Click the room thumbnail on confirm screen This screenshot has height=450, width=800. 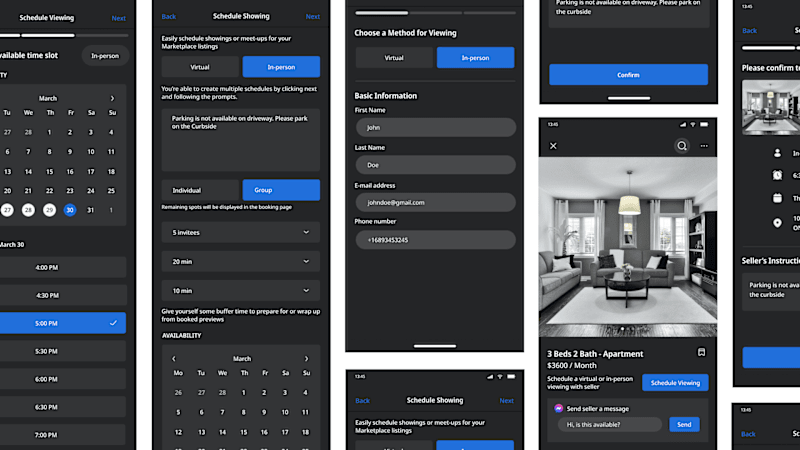coord(771,108)
